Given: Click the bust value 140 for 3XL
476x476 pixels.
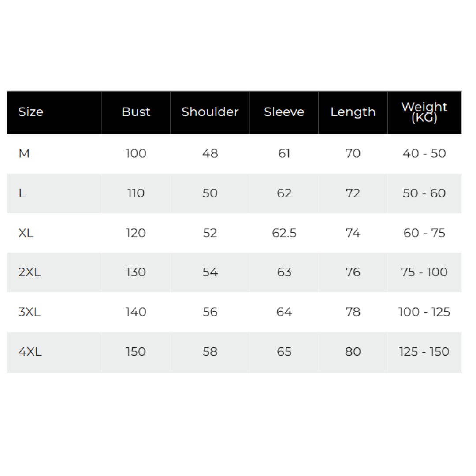Looking at the screenshot, I should 136,312.
